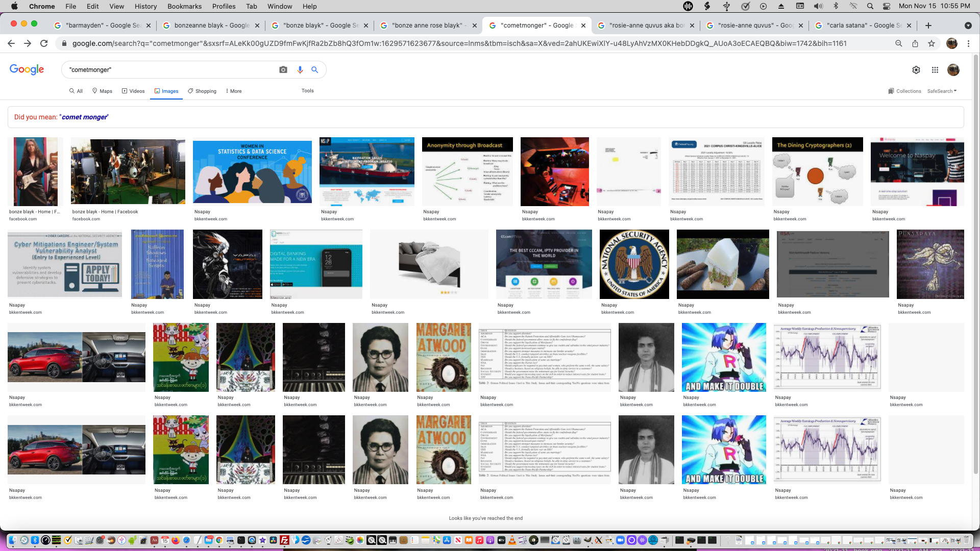
Task: Switch to the All results tab
Action: tap(76, 91)
